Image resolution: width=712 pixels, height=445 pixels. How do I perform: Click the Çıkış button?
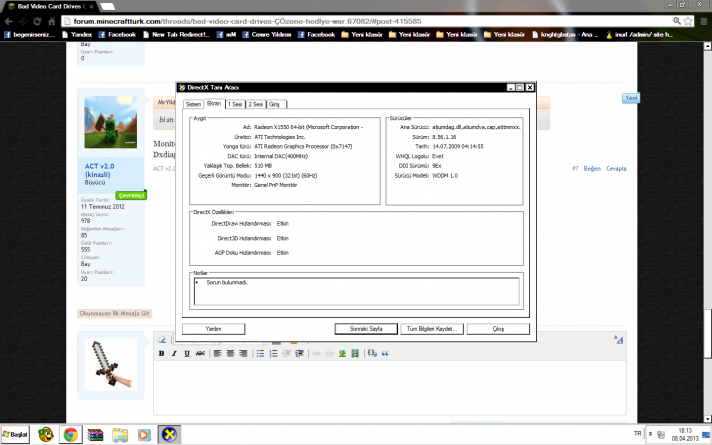(498, 329)
